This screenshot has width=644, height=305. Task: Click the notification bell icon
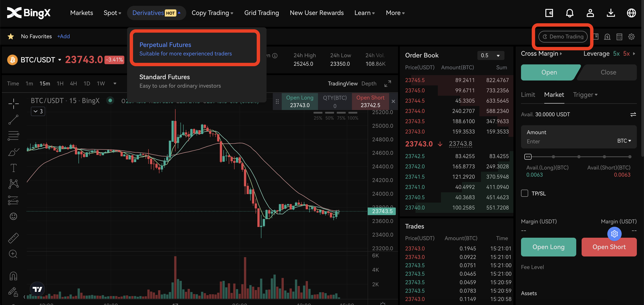tap(570, 13)
